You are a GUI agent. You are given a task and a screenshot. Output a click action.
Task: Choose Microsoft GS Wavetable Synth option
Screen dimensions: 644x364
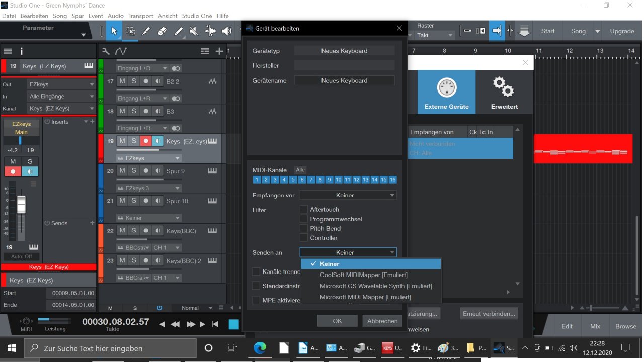[371, 286]
